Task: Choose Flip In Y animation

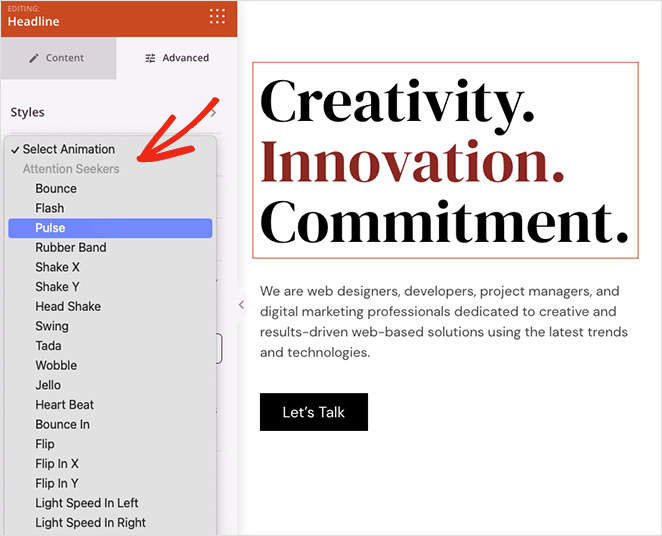Action: pyautogui.click(x=110, y=483)
